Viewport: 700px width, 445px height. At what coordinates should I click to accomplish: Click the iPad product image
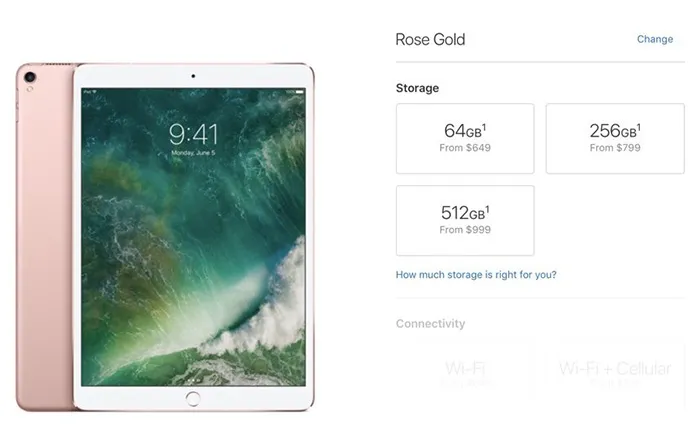pos(165,237)
